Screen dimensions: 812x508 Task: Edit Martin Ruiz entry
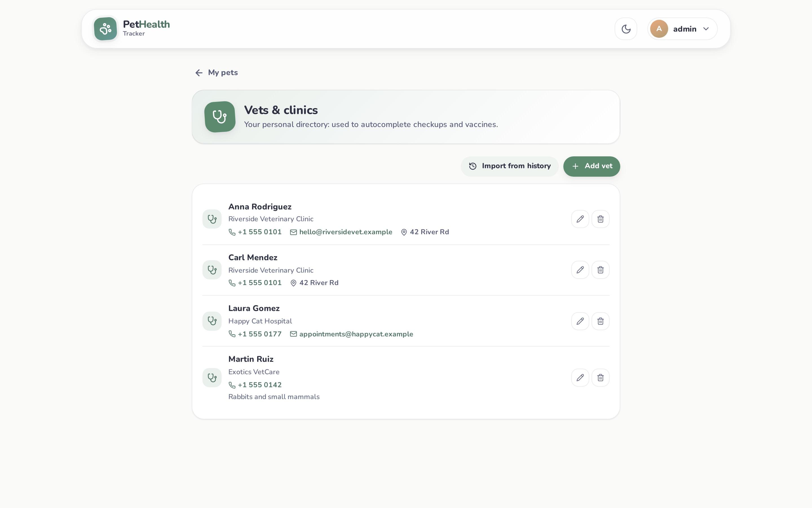tap(580, 378)
